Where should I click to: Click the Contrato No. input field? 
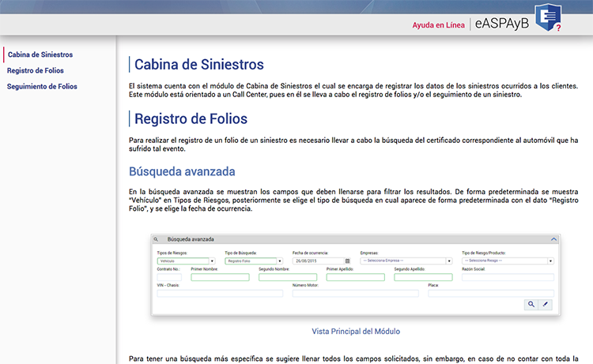(169, 277)
